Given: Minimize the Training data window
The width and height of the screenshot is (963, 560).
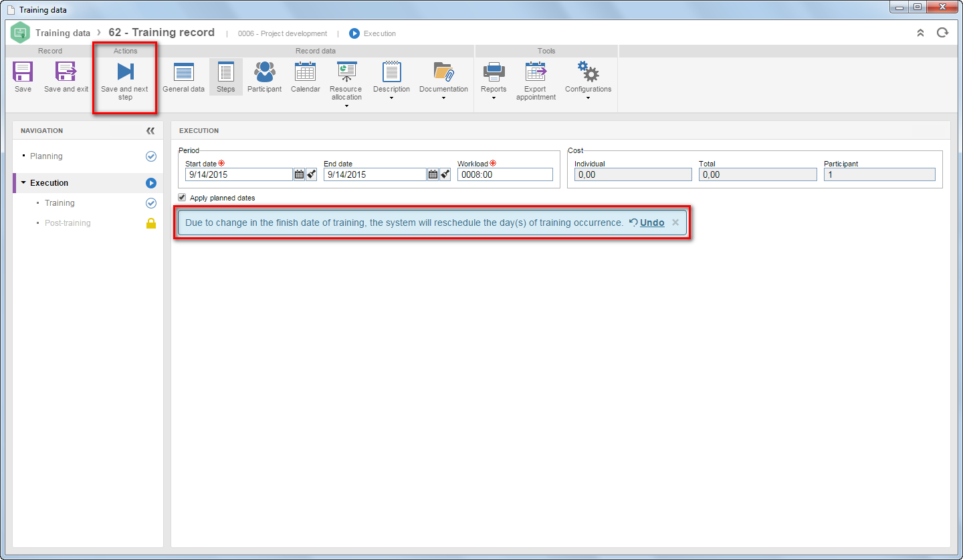Looking at the screenshot, I should click(899, 7).
